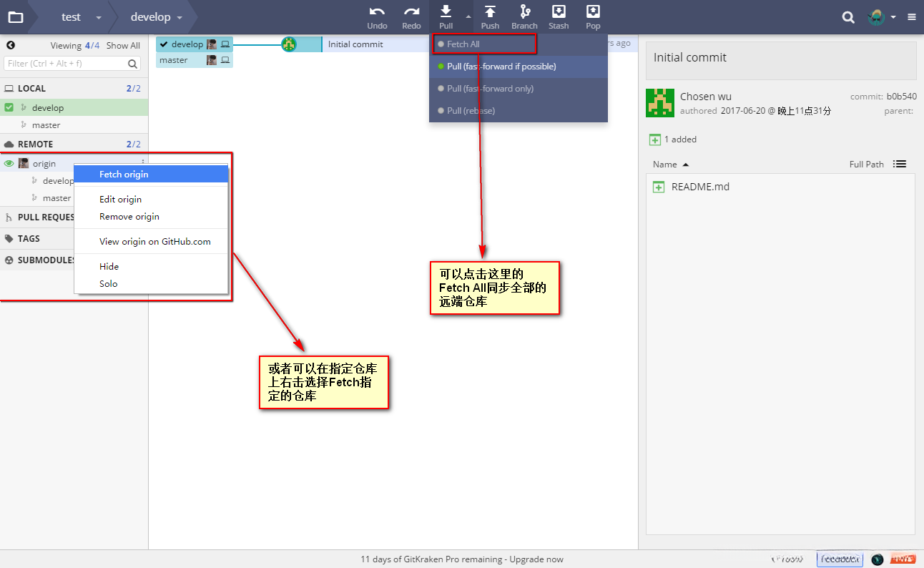Click the Pull toolbar icon
The image size is (924, 568).
446,12
